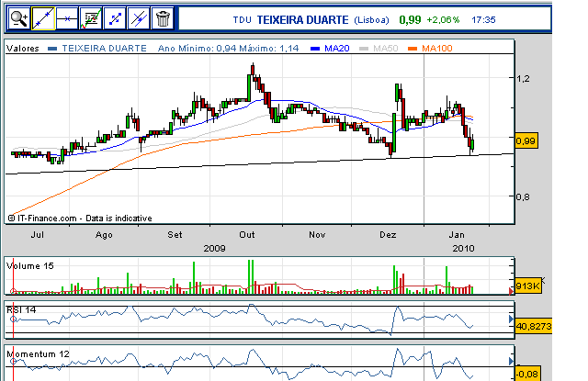Click the circle marker in Momentum panel
Viewport: 588px width, 381px height.
click(x=13, y=362)
